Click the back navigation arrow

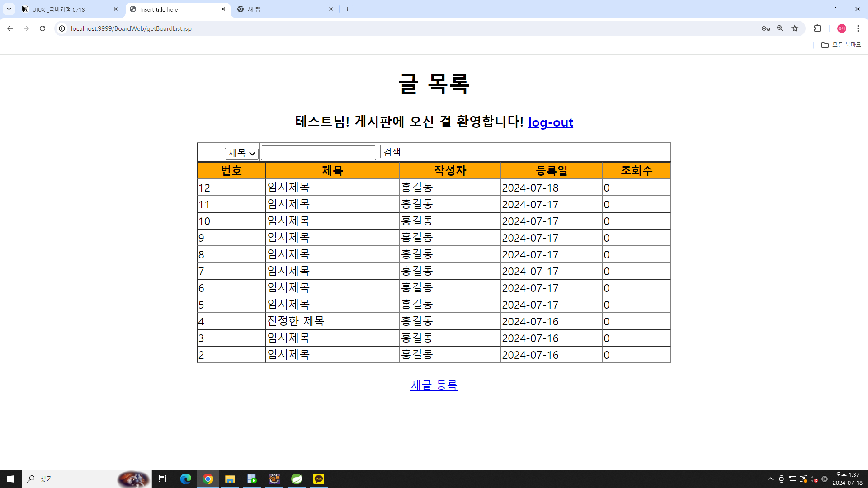coord(10,28)
